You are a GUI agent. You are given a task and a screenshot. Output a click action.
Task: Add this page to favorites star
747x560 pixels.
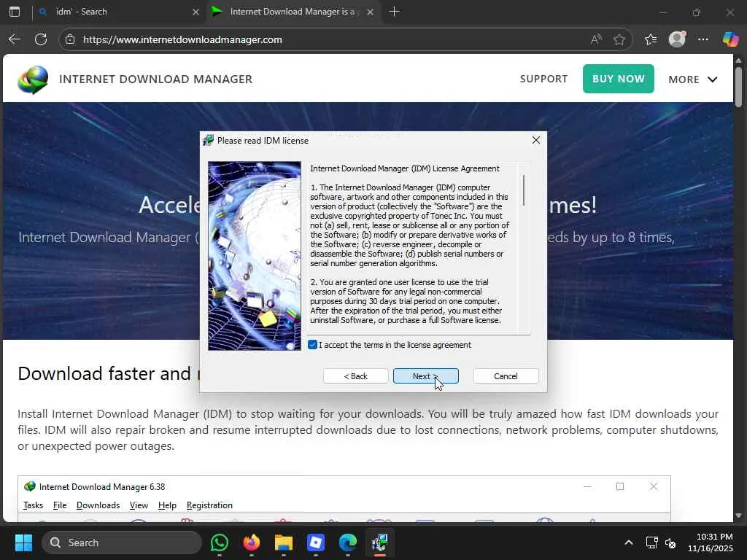(x=619, y=39)
